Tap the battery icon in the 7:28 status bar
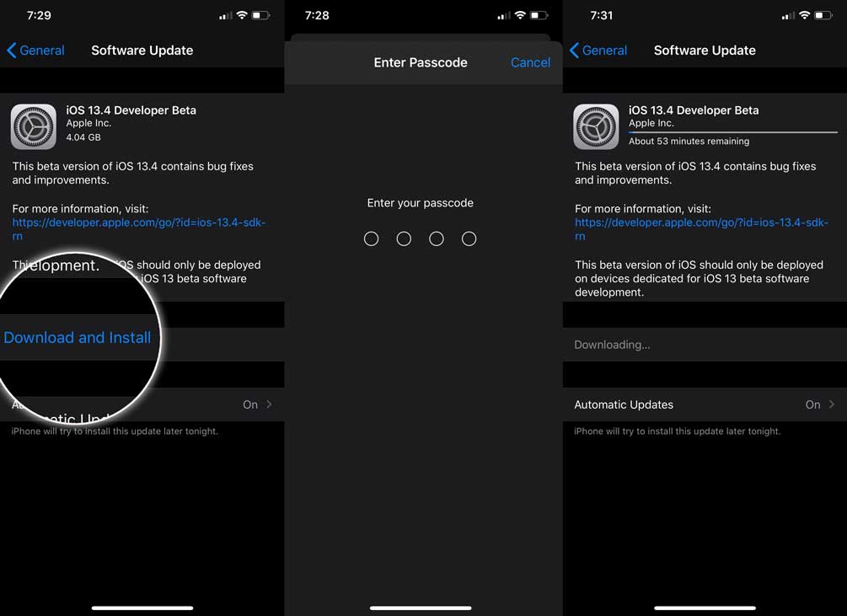The height and width of the screenshot is (616, 847). 539,15
